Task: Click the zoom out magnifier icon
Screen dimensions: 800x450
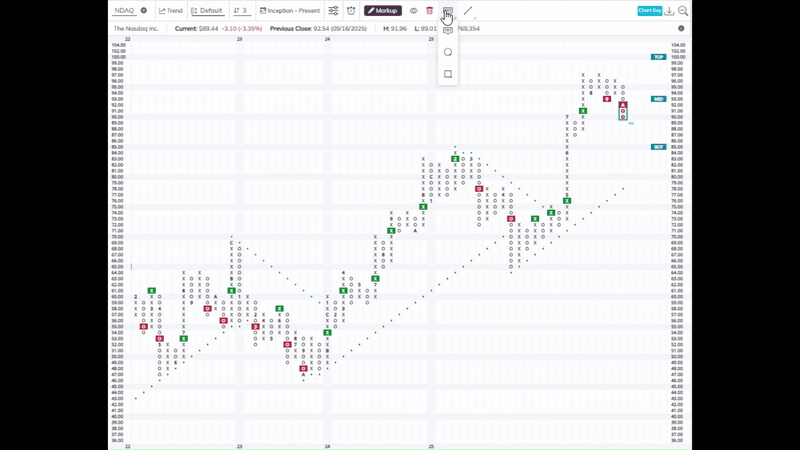Action: 683,11
